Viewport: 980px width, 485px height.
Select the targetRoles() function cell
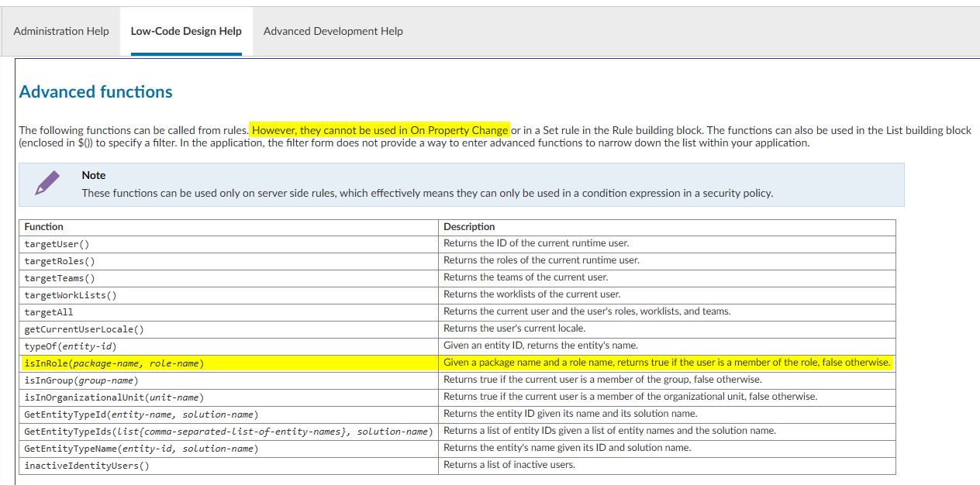(x=60, y=261)
